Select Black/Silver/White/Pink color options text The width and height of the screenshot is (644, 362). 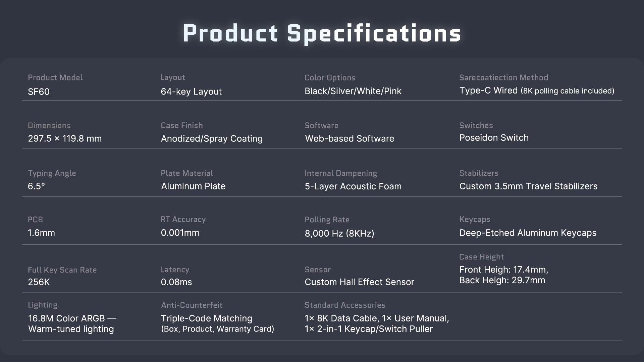coord(353,91)
